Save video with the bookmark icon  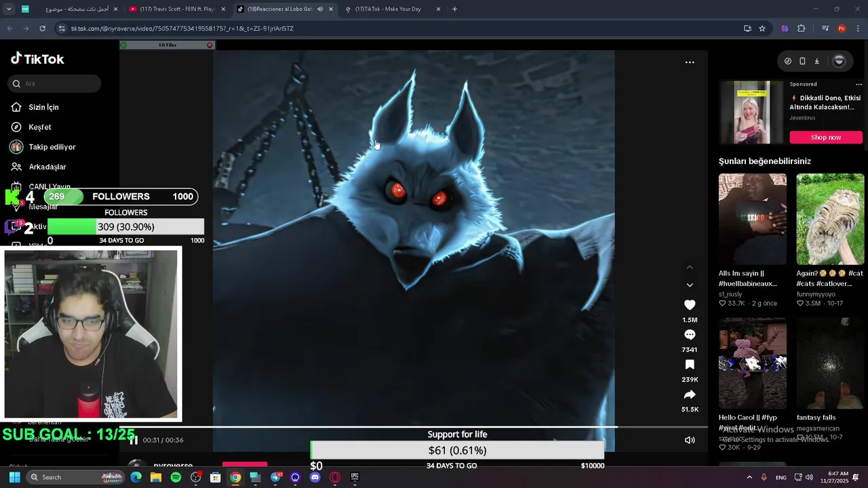(690, 365)
